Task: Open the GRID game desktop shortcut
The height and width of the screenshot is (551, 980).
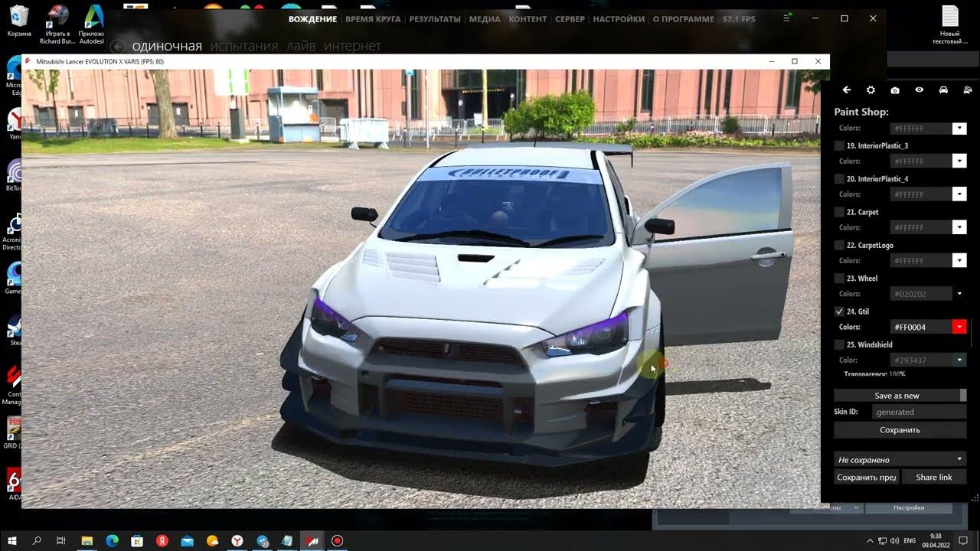Action: pos(15,432)
